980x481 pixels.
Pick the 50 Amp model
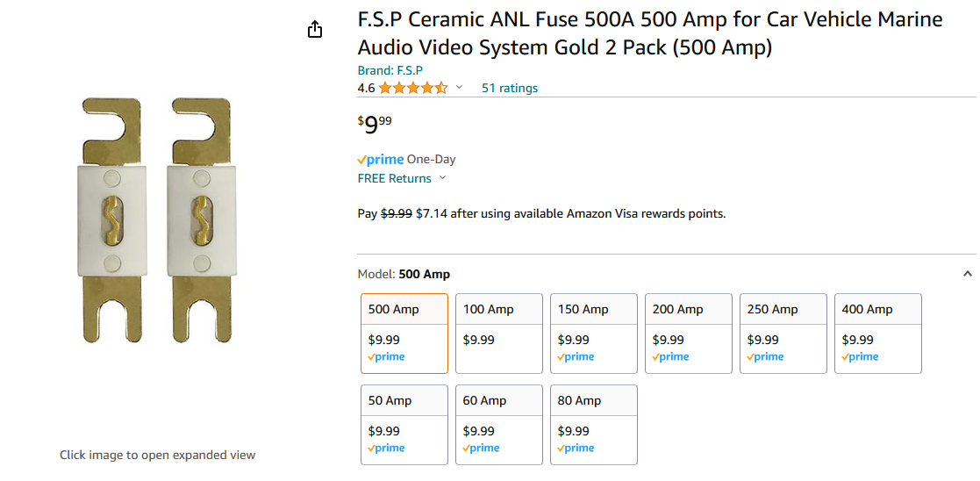[x=404, y=425]
